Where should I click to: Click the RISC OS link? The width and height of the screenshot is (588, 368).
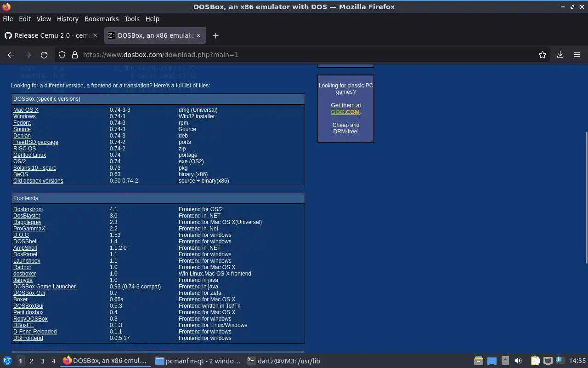click(24, 149)
